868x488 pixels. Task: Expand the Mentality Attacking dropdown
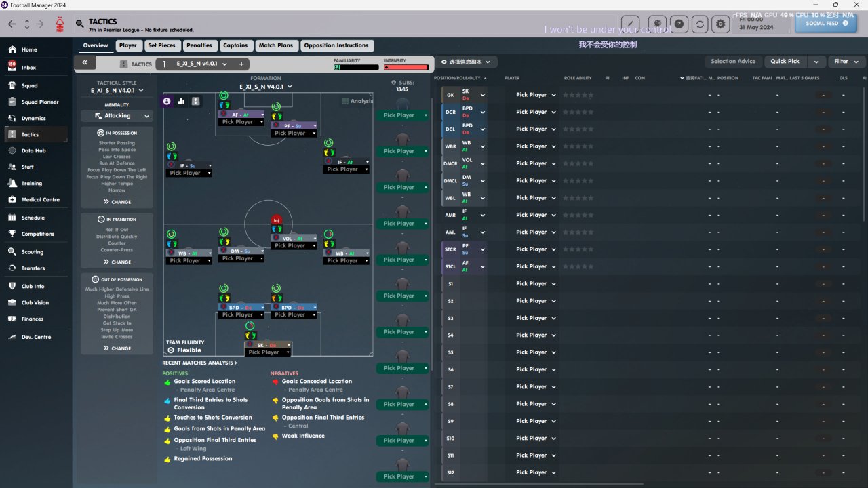tap(117, 116)
